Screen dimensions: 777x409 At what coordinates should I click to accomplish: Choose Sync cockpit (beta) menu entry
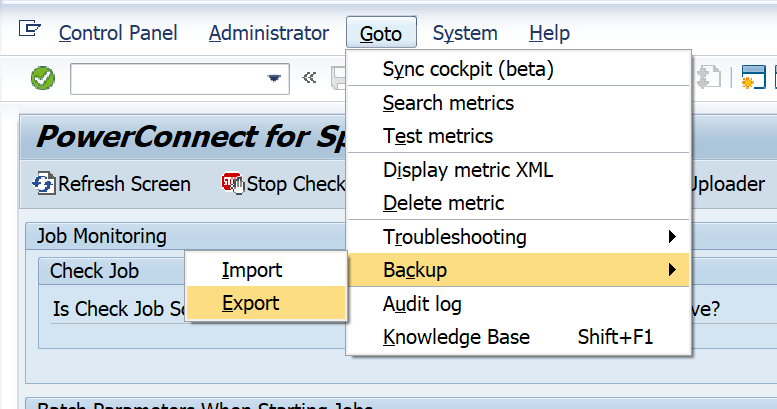tap(467, 69)
